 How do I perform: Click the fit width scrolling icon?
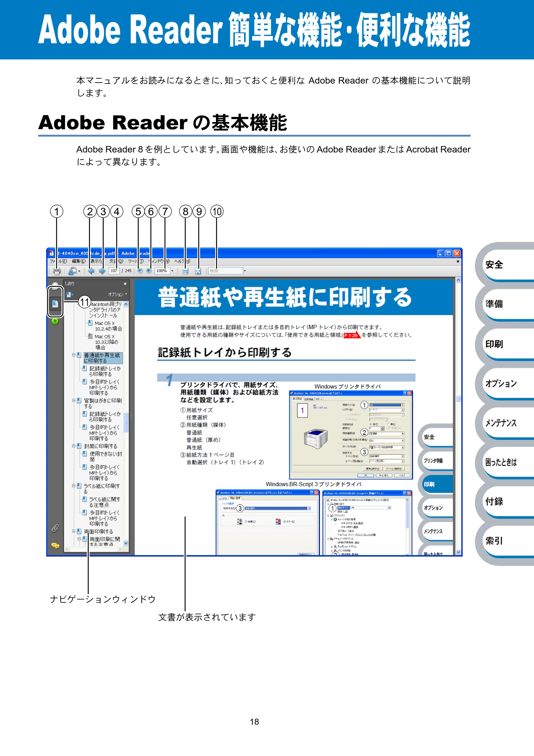click(185, 271)
